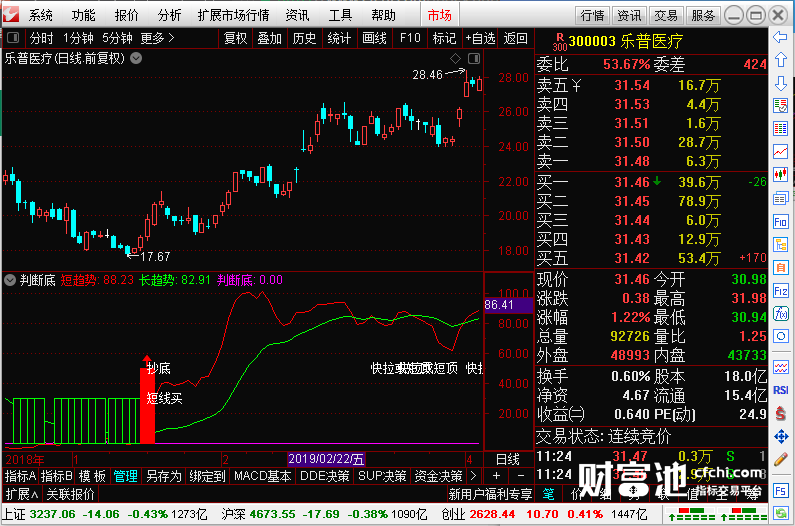Open the tree-structure sidebar icon
This screenshot has height=526, width=795.
pyautogui.click(x=780, y=244)
